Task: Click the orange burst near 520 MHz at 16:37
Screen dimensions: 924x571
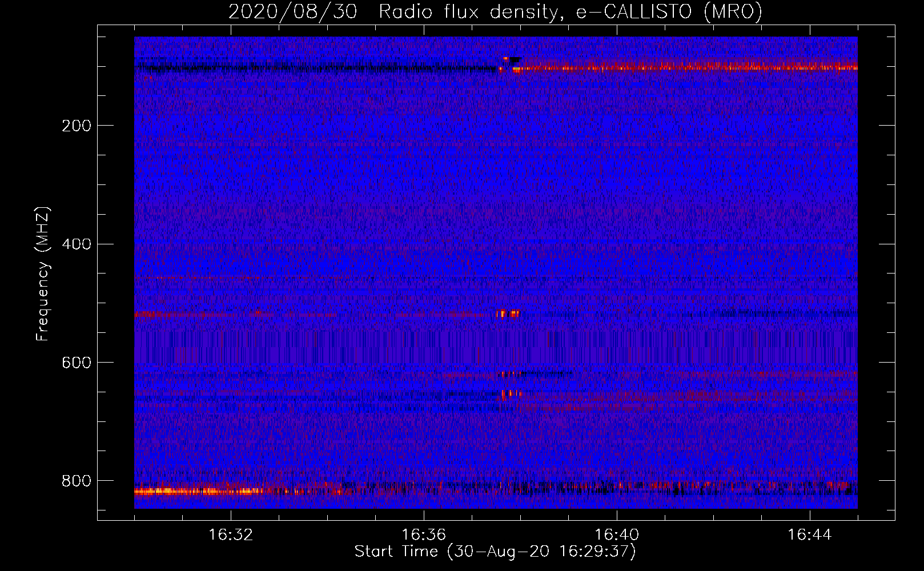Action: pyautogui.click(x=508, y=313)
